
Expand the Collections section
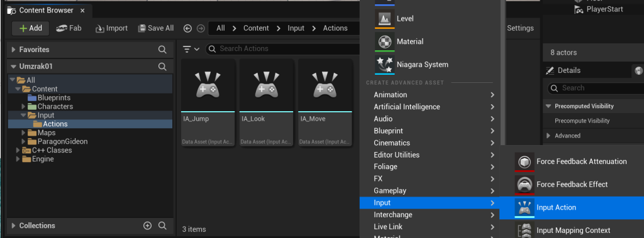point(14,225)
